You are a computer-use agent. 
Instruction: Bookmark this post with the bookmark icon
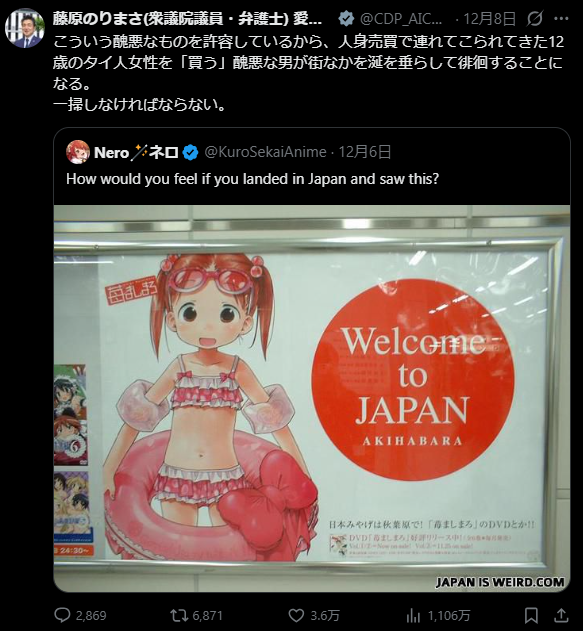(531, 615)
